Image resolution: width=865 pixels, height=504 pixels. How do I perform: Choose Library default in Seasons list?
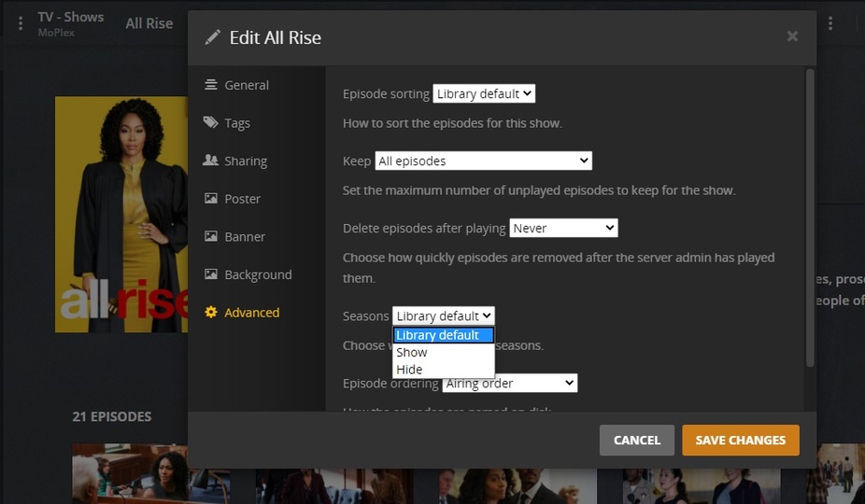coord(444,335)
